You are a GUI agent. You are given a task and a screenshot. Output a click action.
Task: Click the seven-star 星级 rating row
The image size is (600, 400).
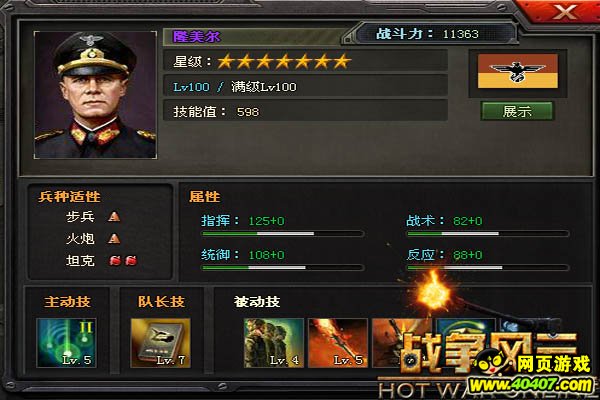(x=305, y=61)
